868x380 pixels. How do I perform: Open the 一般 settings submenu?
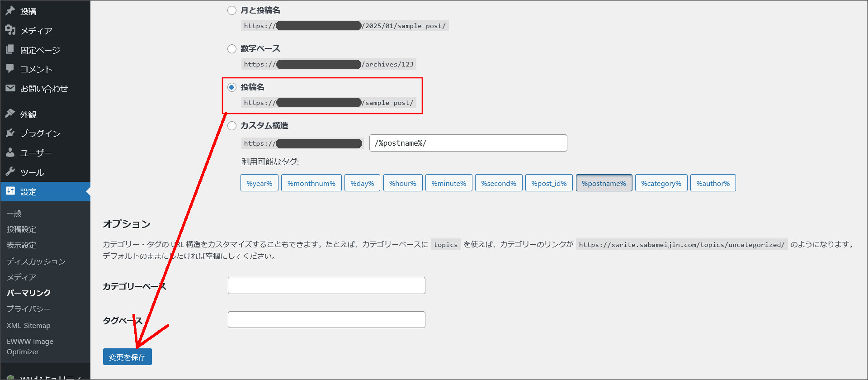point(14,214)
